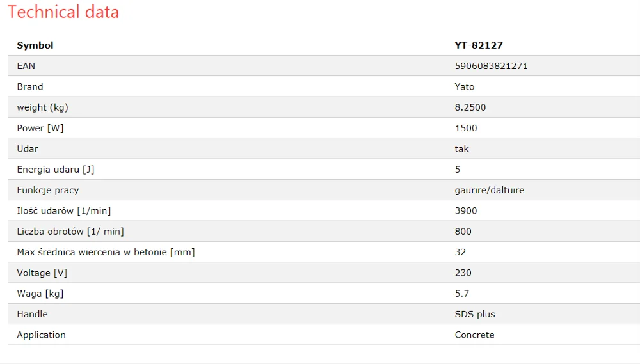Click the Ilość udarów value 3900
The height and width of the screenshot is (364, 640).
[x=466, y=210]
